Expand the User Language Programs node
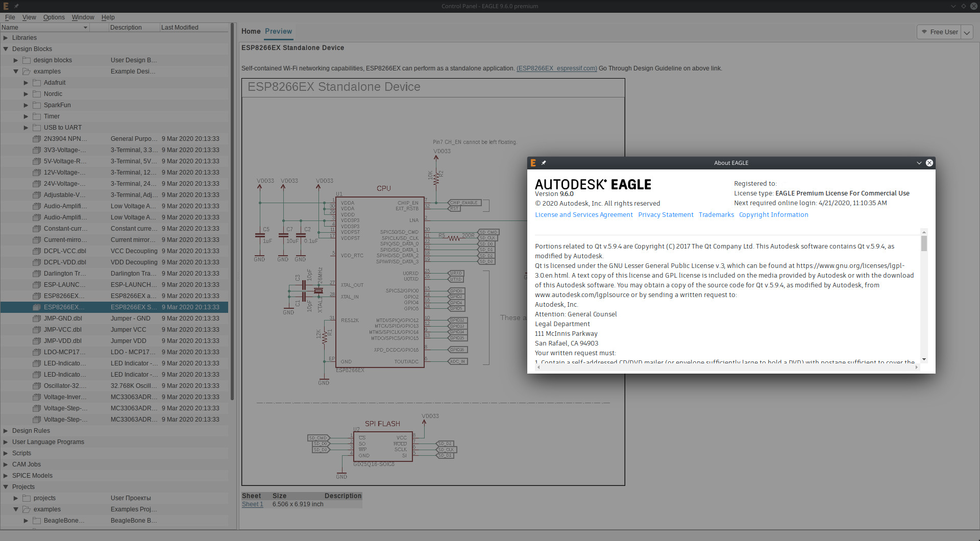 [6, 442]
